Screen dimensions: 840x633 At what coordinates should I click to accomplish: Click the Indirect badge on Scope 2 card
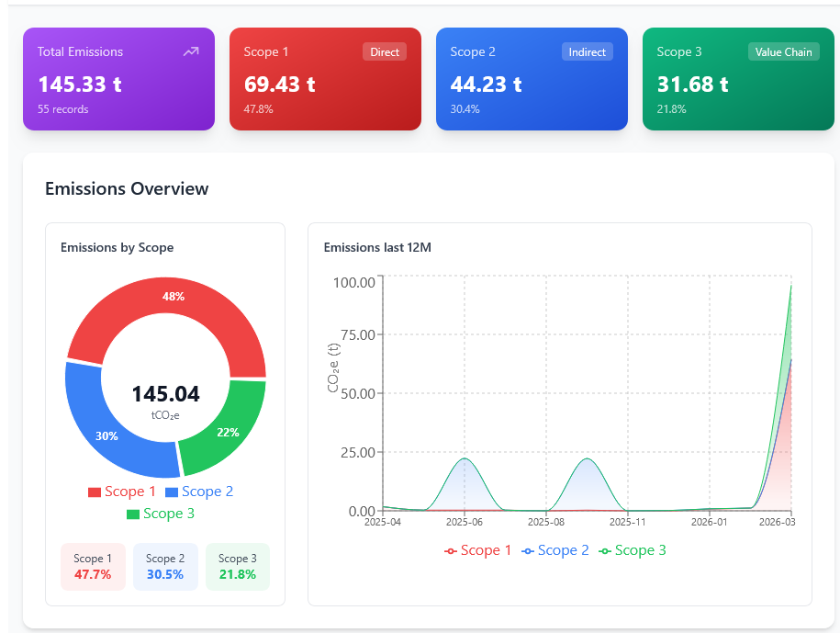588,52
